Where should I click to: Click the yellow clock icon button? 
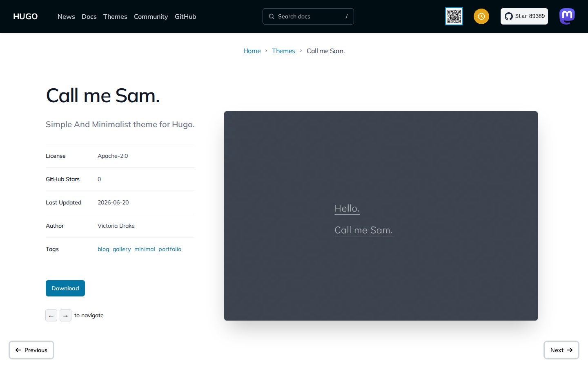pyautogui.click(x=481, y=16)
